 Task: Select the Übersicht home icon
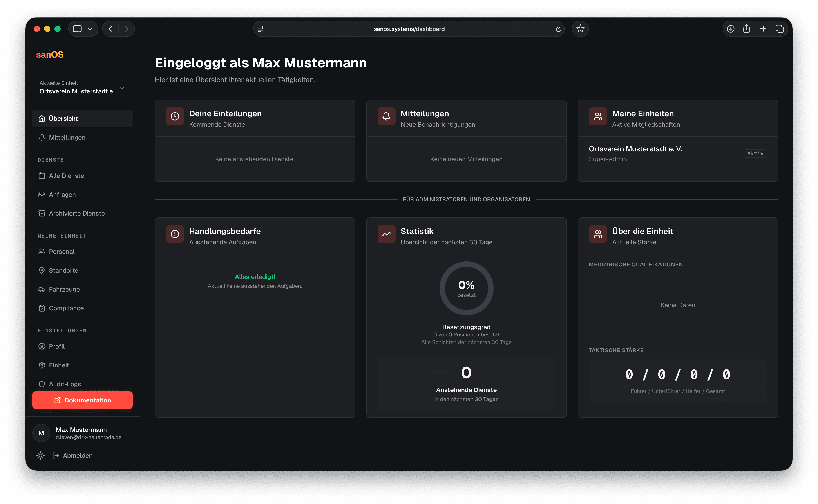[x=41, y=118]
